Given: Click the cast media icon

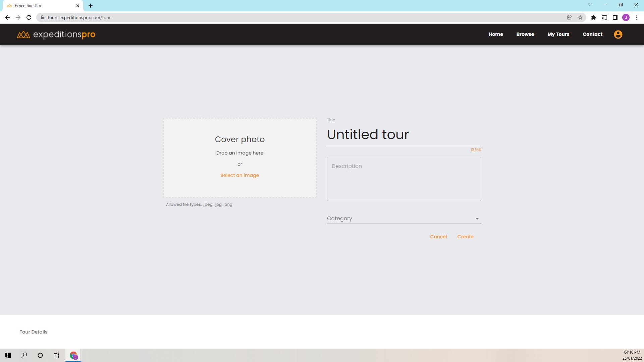Looking at the screenshot, I should pos(604,17).
